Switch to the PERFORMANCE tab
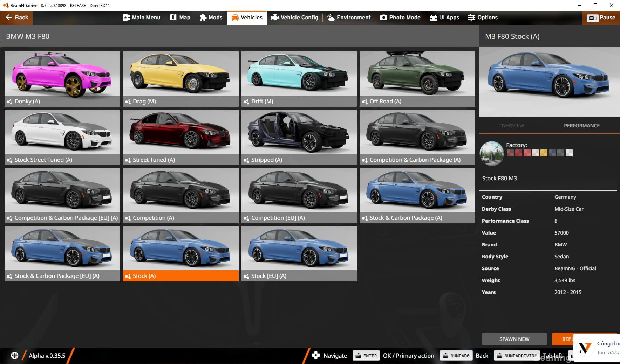620x364 pixels. [581, 126]
